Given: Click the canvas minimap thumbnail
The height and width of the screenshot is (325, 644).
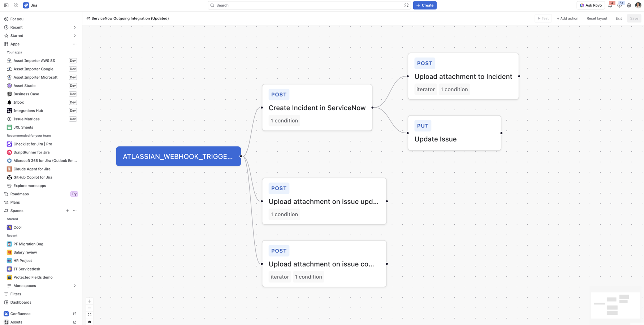Looking at the screenshot, I should coord(615,305).
